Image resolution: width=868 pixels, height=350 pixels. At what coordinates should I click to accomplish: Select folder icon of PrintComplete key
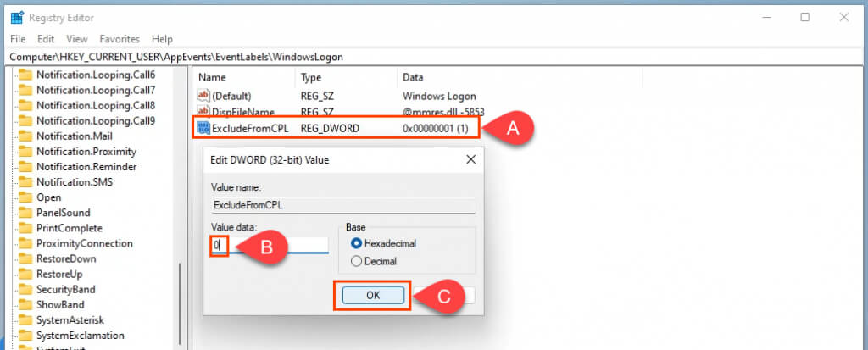(25, 228)
